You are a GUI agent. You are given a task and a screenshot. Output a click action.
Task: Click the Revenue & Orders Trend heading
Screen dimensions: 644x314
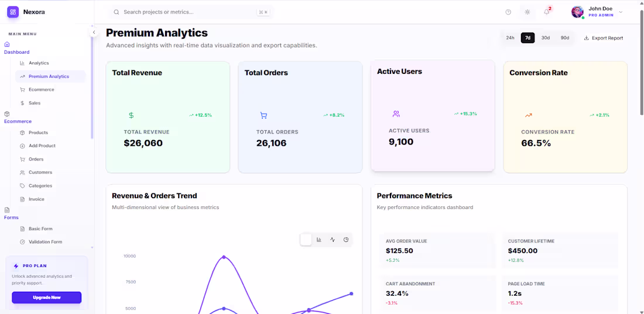coord(155,196)
